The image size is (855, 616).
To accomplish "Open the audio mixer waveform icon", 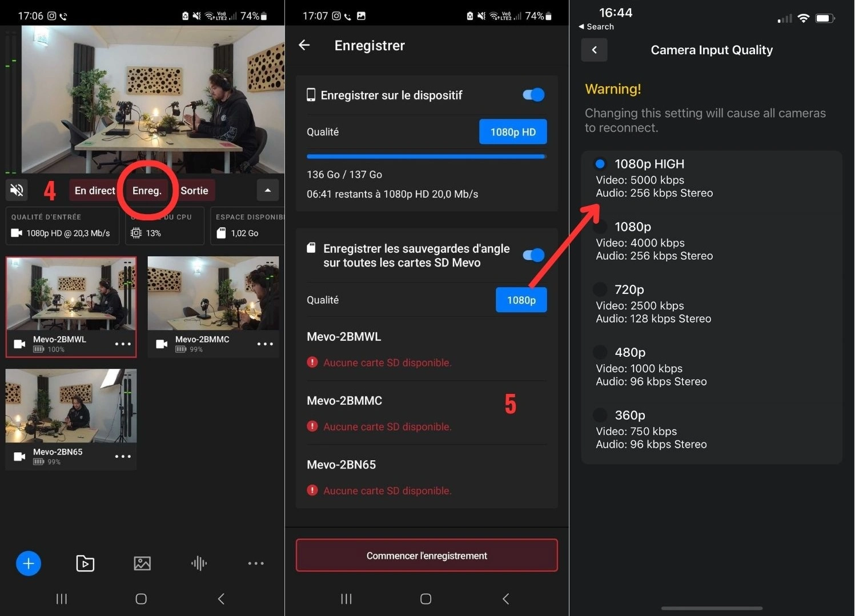I will pos(198,563).
